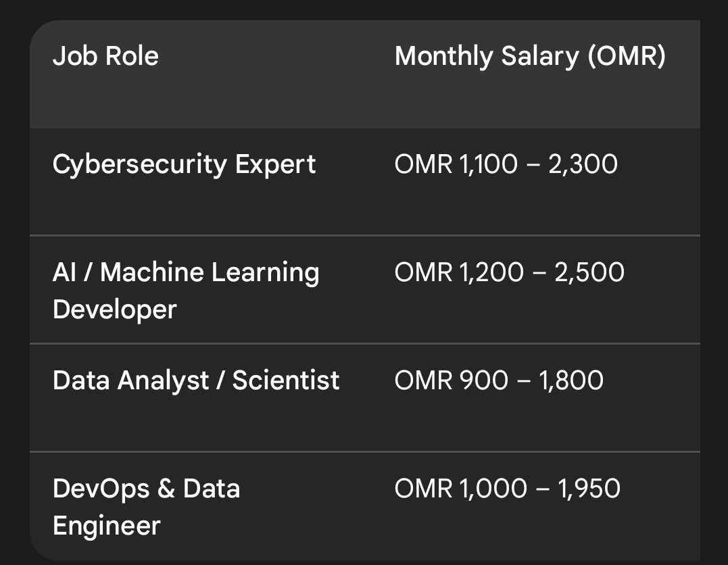The height and width of the screenshot is (565, 728).
Task: Click the "2,500" maximum salary value
Action: tap(590, 272)
